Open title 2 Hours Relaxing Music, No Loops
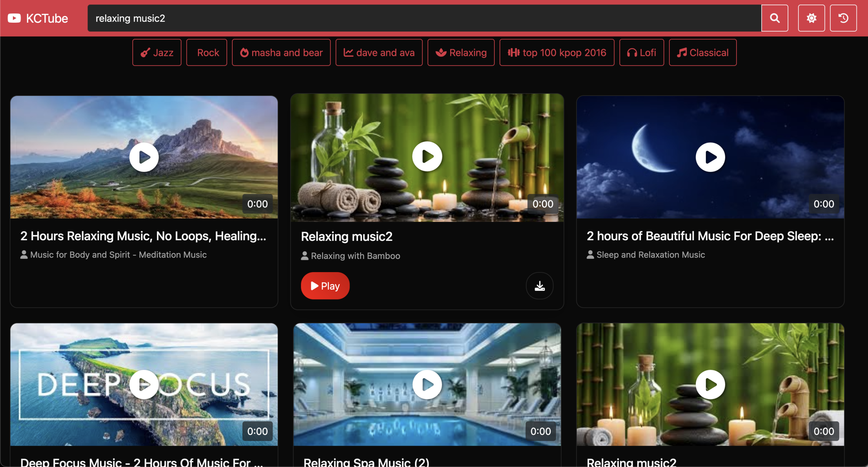Image resolution: width=868 pixels, height=467 pixels. pos(143,236)
